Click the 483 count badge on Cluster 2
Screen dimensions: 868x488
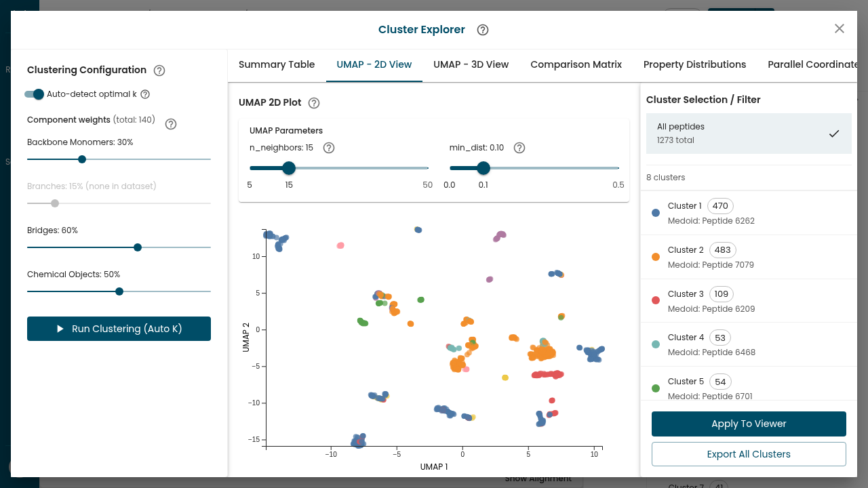point(723,250)
